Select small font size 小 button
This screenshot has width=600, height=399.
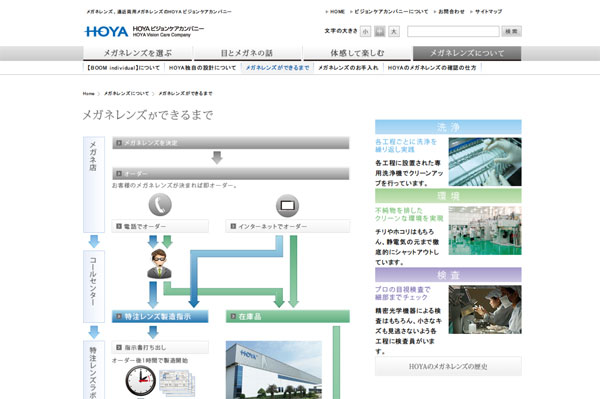tap(365, 31)
